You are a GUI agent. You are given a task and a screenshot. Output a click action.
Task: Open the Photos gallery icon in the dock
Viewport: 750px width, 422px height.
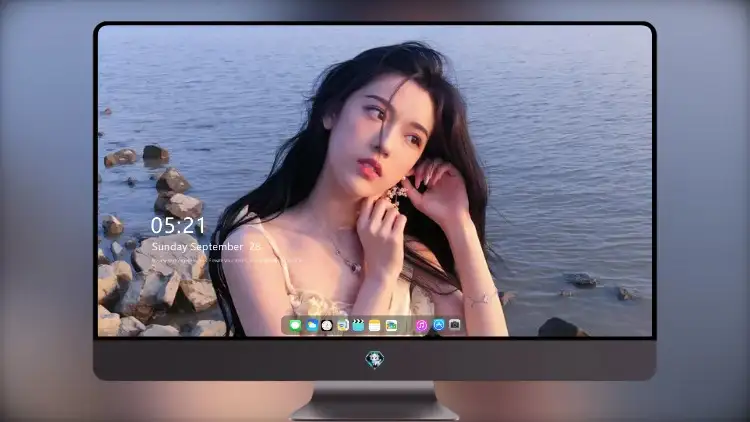pos(391,326)
